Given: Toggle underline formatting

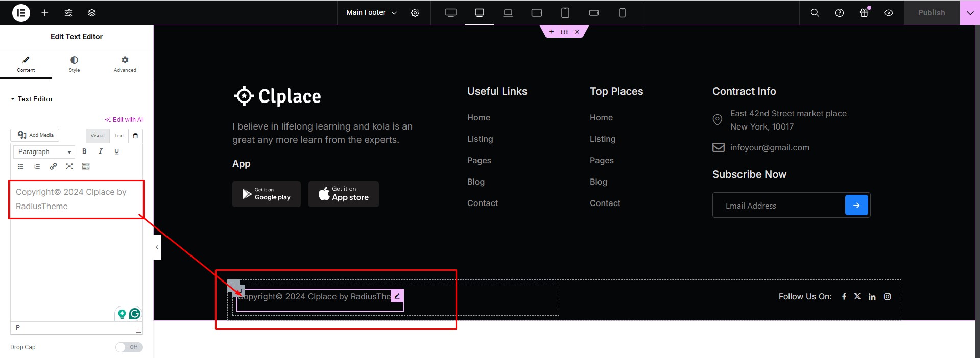Looking at the screenshot, I should point(117,151).
